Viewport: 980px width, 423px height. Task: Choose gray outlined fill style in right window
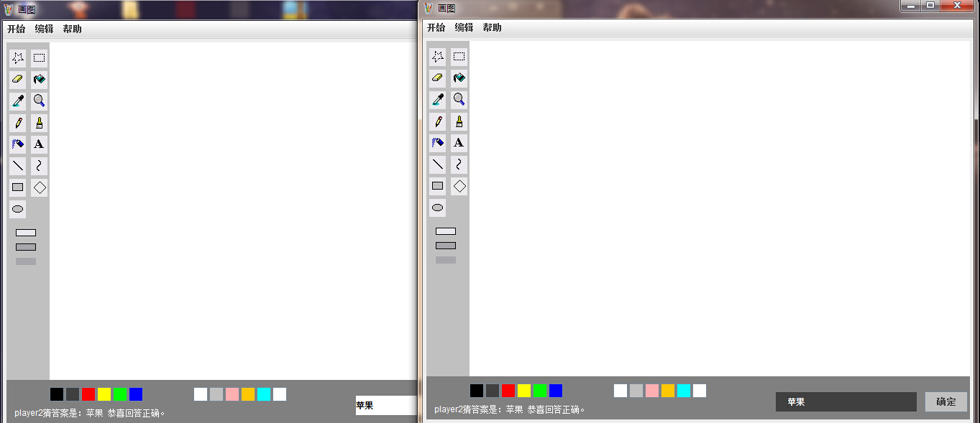coord(446,246)
